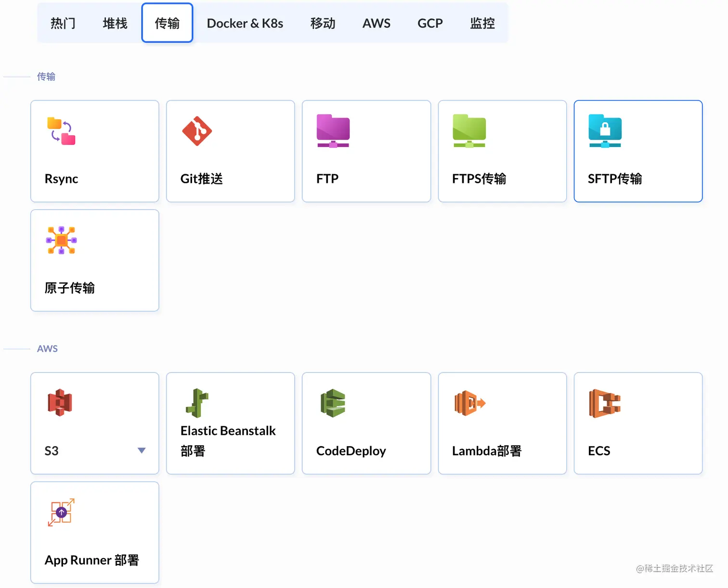The height and width of the screenshot is (588, 728).
Task: Select the 传输 tab
Action: click(x=167, y=23)
